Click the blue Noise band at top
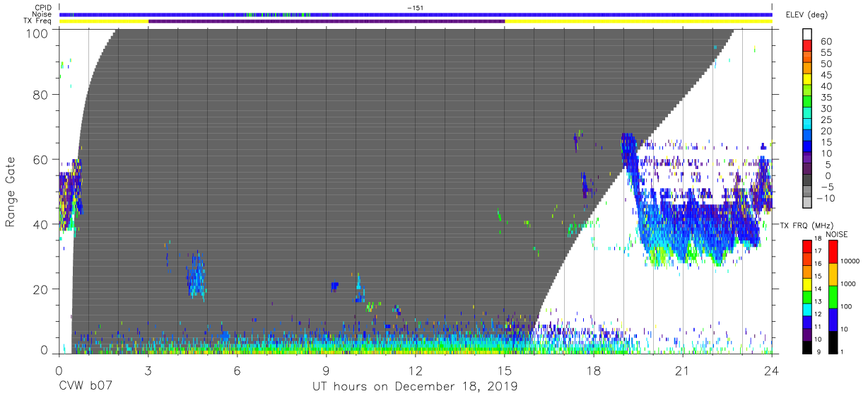 coord(416,14)
